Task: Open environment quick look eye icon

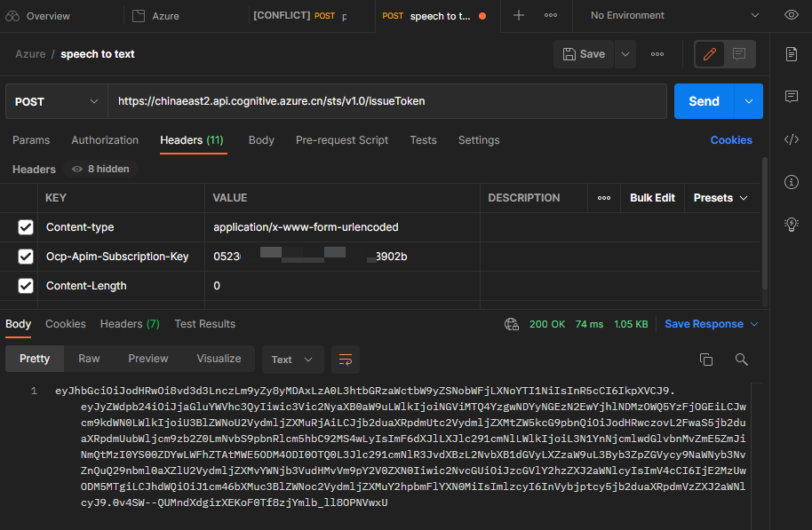Action: tap(791, 15)
